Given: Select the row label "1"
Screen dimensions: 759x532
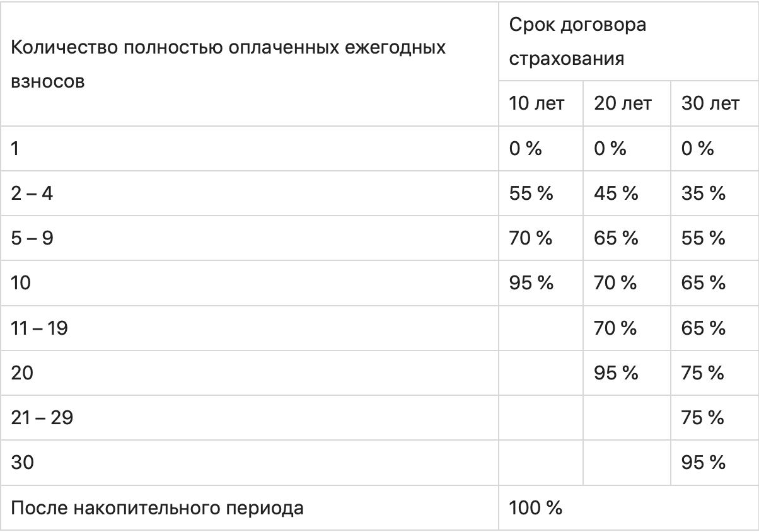Looking at the screenshot, I should tap(14, 149).
